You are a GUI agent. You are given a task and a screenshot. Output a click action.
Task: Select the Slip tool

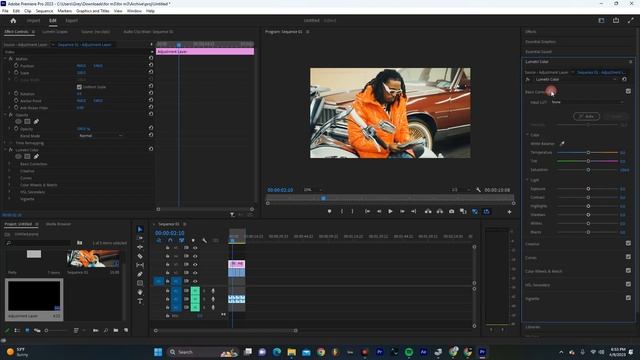coord(140,265)
